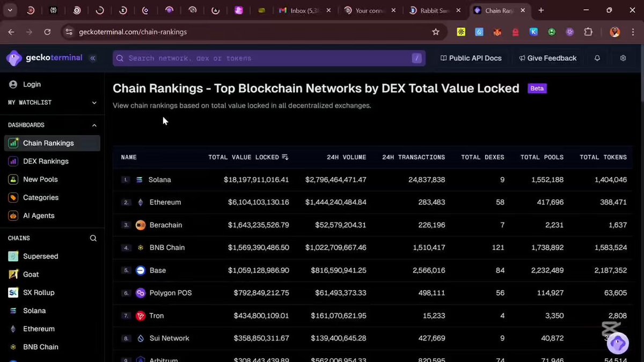Open Solana in the rankings table

pos(159,180)
